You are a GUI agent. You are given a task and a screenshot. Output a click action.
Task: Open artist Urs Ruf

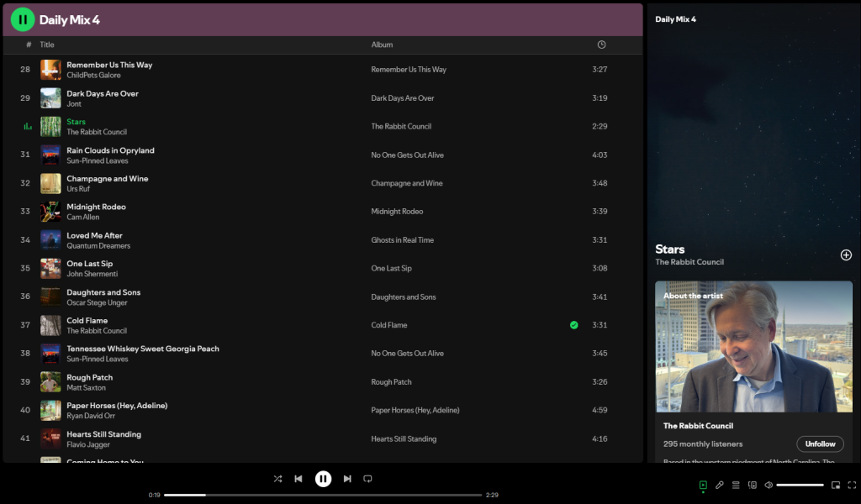click(x=78, y=189)
